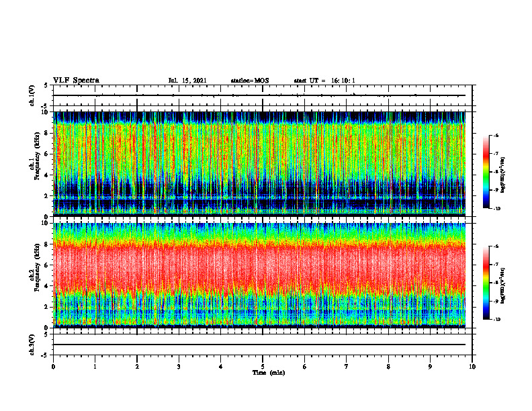Click time axis tick label "1"
Screen dimensions: 532x411
point(95,367)
